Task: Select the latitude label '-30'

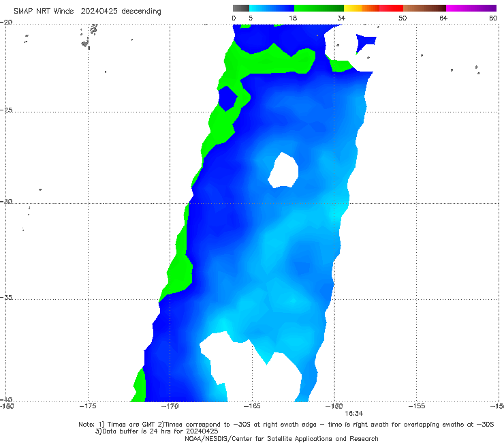Action: (x=6, y=201)
